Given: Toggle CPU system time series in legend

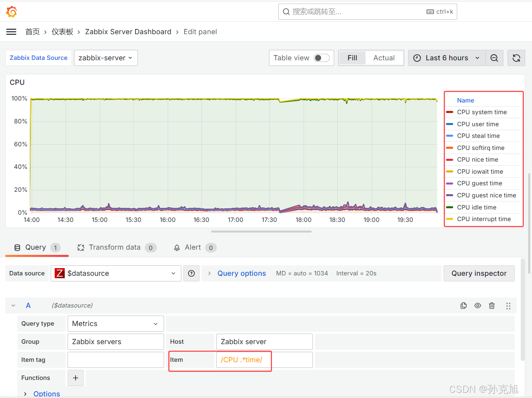Looking at the screenshot, I should (x=482, y=112).
